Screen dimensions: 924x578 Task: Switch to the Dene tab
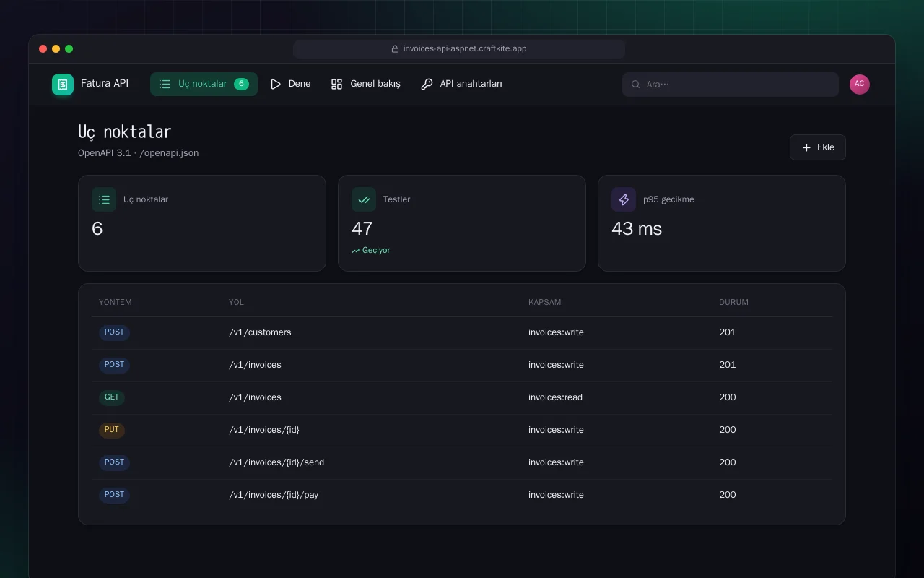pyautogui.click(x=290, y=85)
